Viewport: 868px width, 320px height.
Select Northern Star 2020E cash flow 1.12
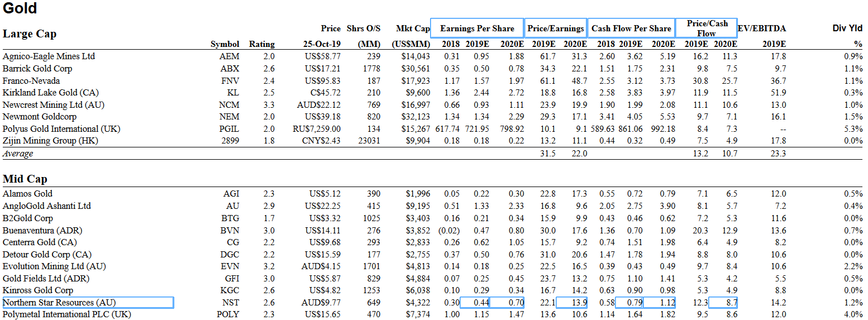point(660,303)
